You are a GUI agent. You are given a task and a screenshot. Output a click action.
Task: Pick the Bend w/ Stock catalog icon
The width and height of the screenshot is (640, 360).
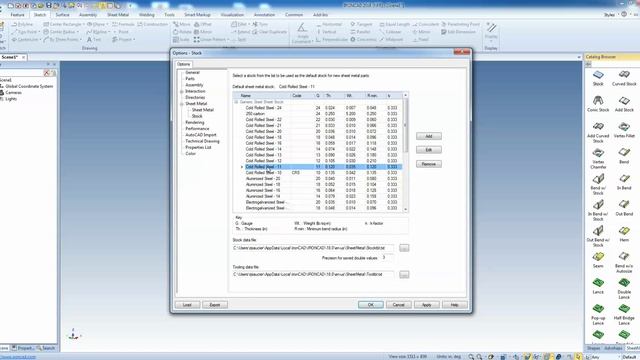[x=598, y=179]
